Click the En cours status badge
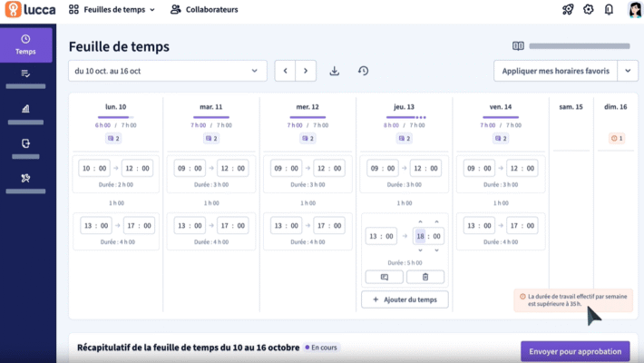The image size is (644, 363). point(321,348)
